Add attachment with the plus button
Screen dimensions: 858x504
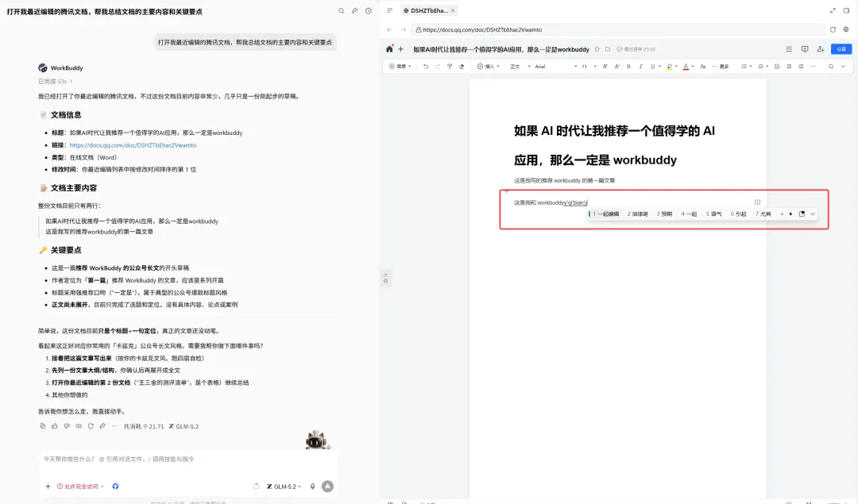[48, 486]
